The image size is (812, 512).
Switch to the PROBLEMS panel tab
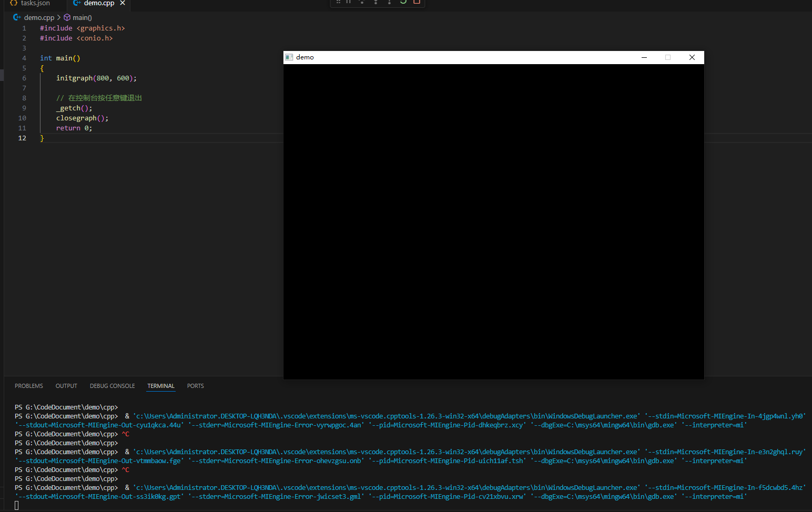28,385
